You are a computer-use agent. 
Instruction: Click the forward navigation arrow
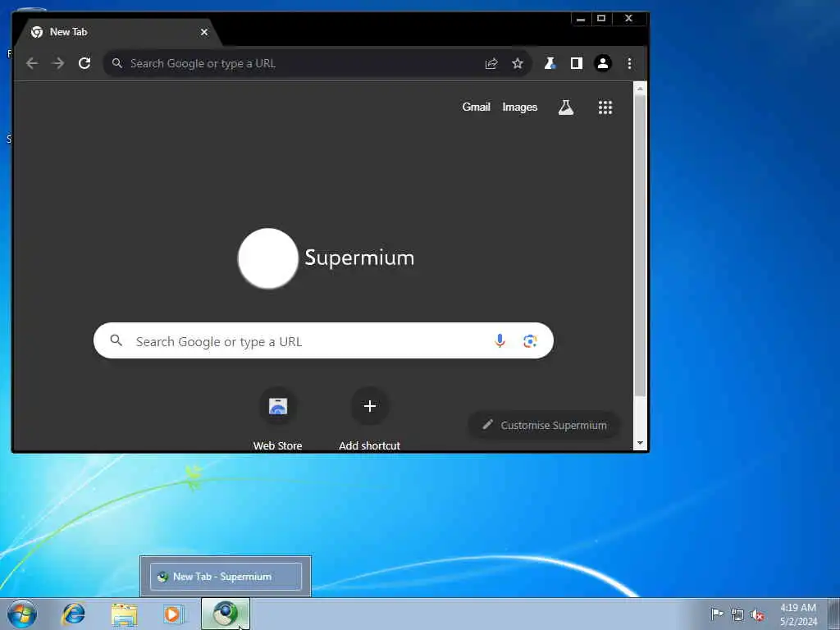58,63
